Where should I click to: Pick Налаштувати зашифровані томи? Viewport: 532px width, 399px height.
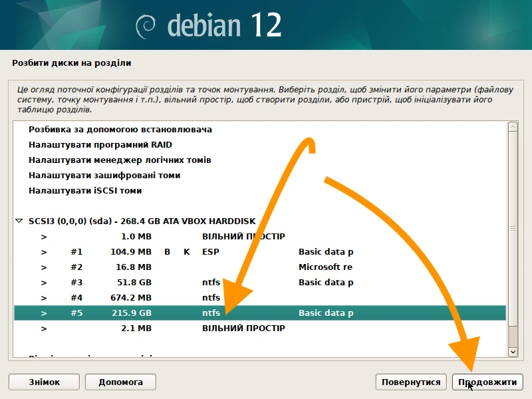pos(260,176)
